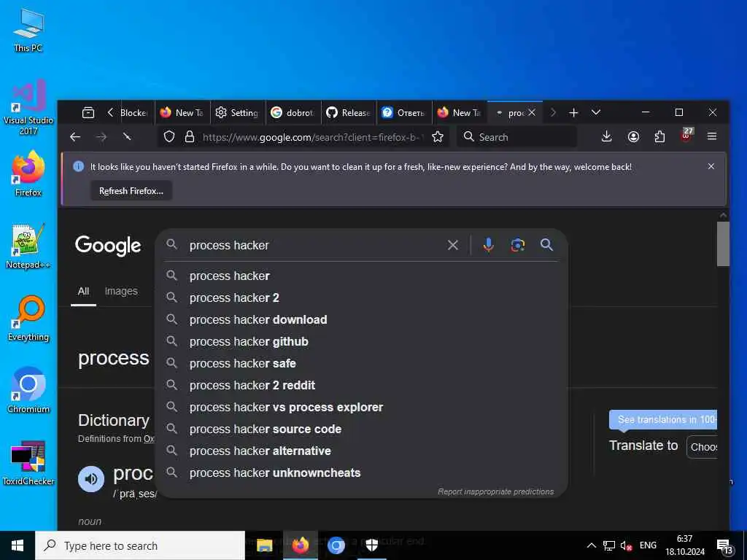The height and width of the screenshot is (560, 747).
Task: Select 'process hacker 2 reddit' suggestion
Action: tap(360, 386)
